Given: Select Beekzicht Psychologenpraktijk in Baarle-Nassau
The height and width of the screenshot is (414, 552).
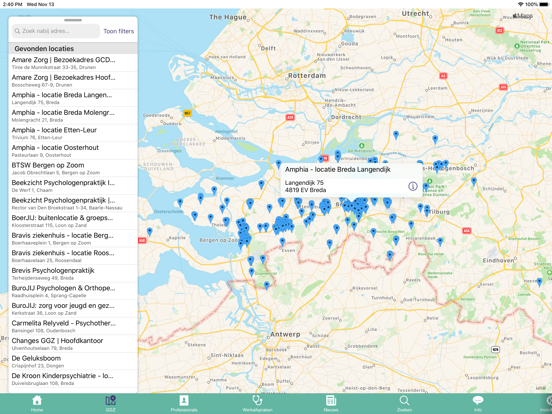Looking at the screenshot, I should click(x=73, y=203).
